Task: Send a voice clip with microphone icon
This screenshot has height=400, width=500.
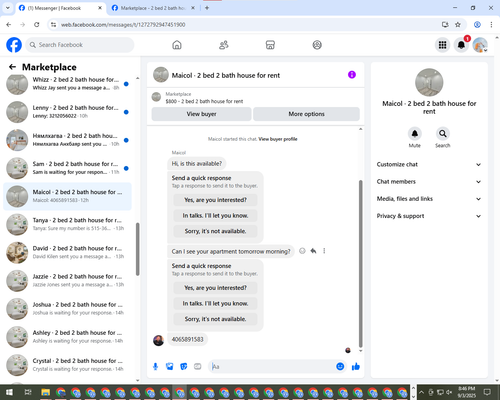Action: (155, 367)
